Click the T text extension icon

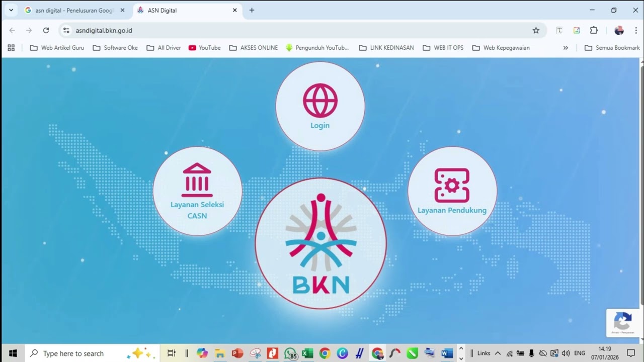[x=559, y=30]
